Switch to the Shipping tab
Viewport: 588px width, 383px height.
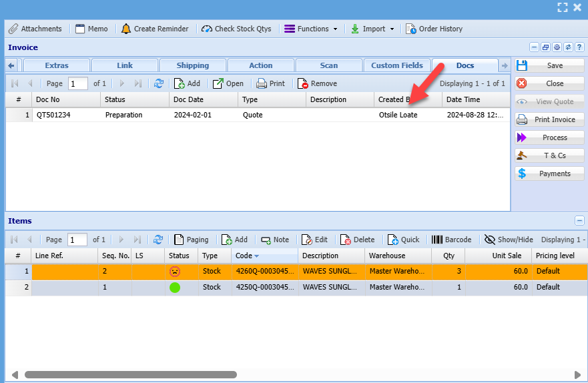(x=193, y=65)
